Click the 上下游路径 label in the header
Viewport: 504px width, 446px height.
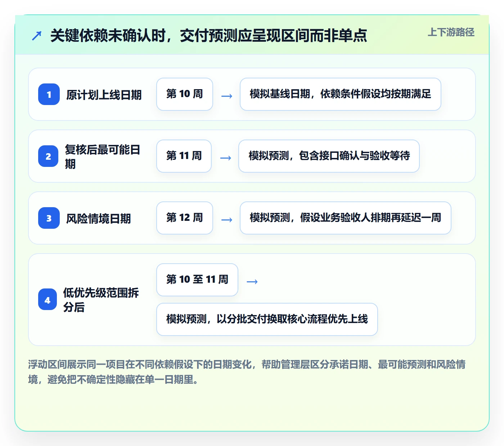click(451, 32)
